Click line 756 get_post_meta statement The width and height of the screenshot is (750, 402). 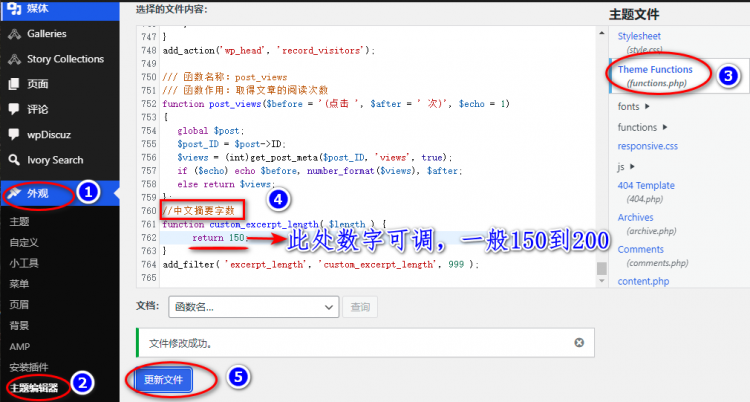click(x=315, y=157)
